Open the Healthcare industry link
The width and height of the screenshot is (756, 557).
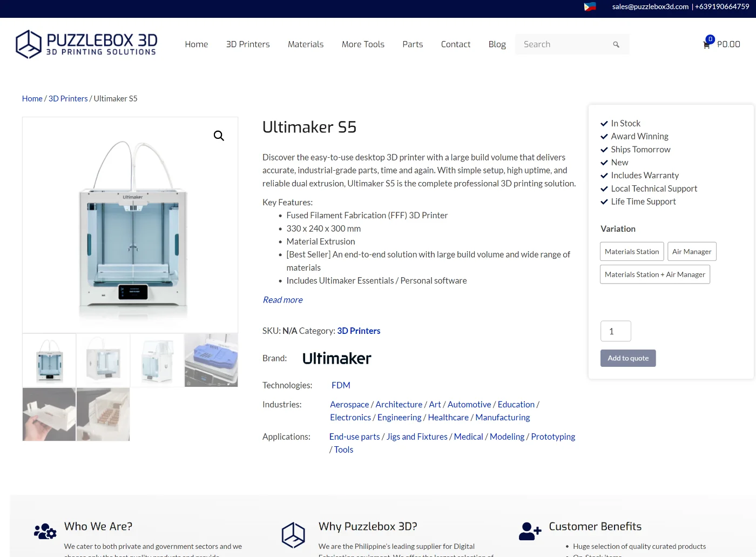[x=448, y=417]
